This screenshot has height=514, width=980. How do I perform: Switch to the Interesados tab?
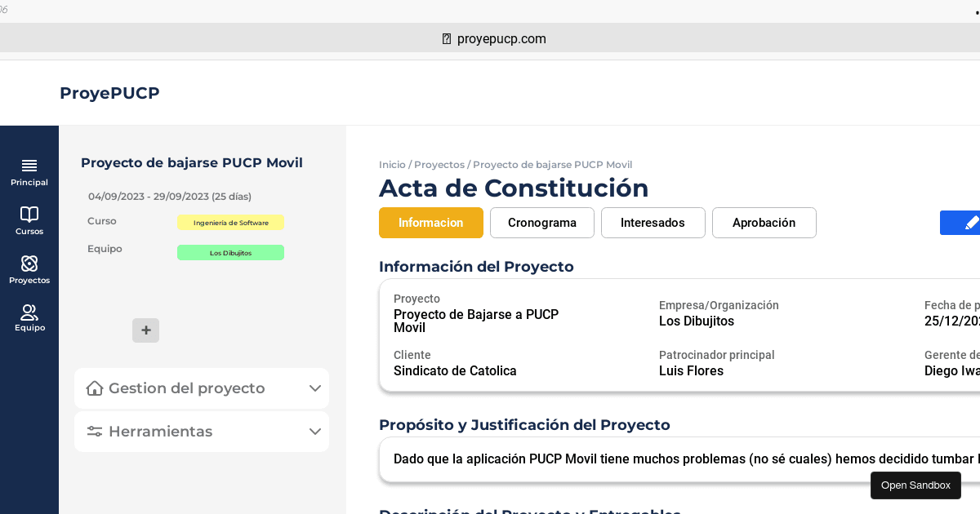point(653,223)
